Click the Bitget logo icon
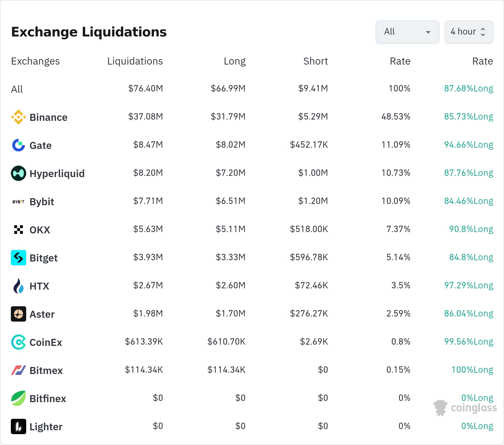The height and width of the screenshot is (445, 504). click(19, 258)
